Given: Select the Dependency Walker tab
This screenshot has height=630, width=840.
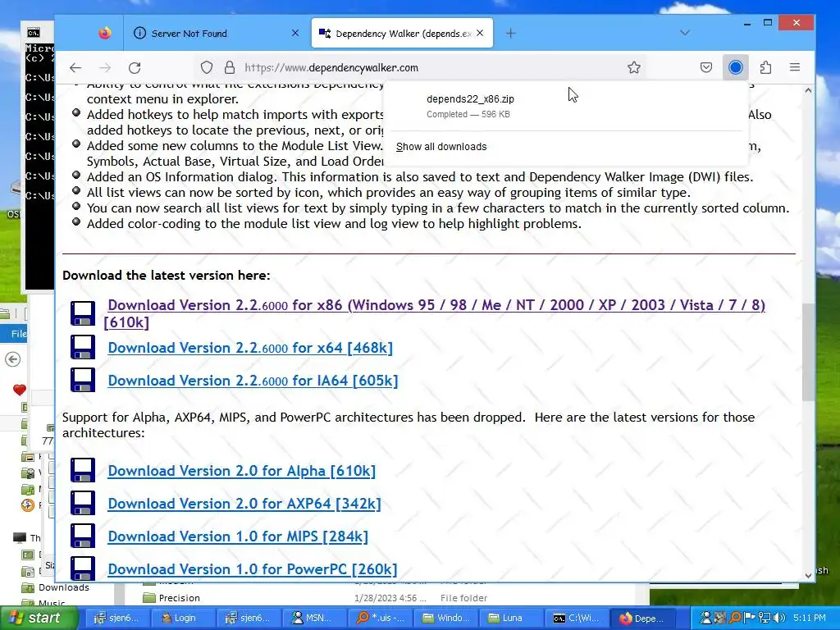Looking at the screenshot, I should [402, 33].
